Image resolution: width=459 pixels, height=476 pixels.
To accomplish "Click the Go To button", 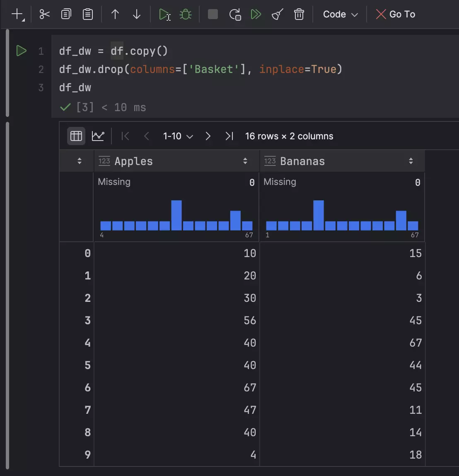I will 395,15.
